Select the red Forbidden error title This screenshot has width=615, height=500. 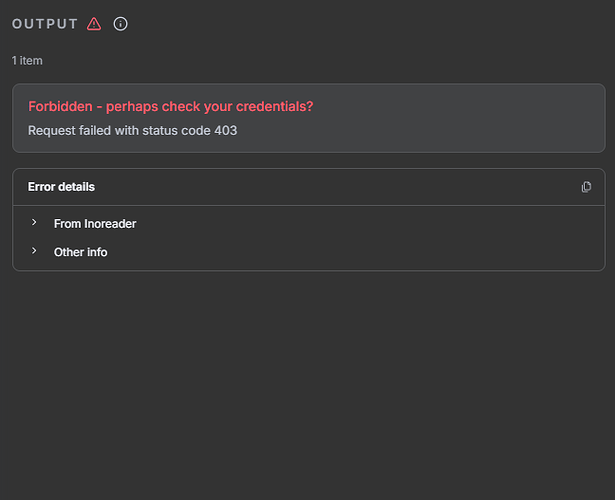pyautogui.click(x=170, y=106)
